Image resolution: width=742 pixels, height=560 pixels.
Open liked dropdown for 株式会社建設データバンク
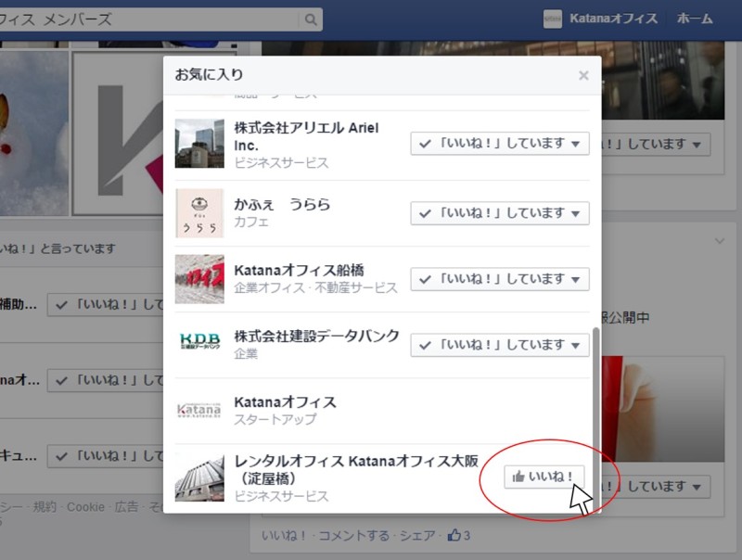coord(500,345)
